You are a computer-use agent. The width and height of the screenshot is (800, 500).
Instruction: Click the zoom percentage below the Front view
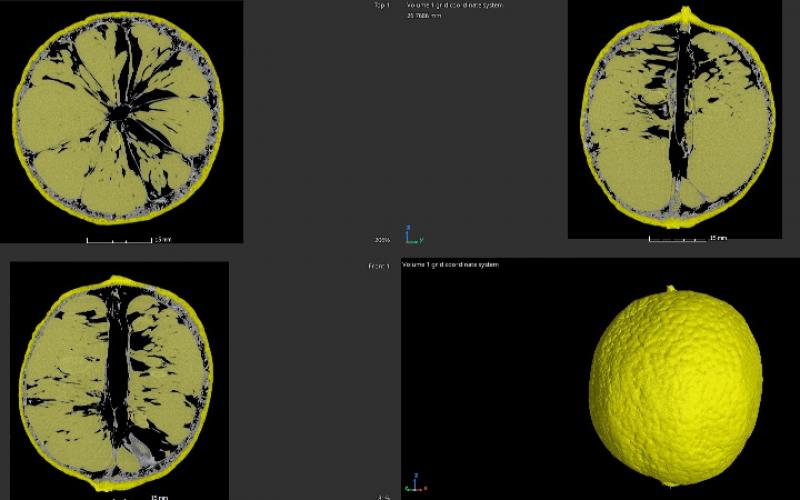click(x=383, y=497)
